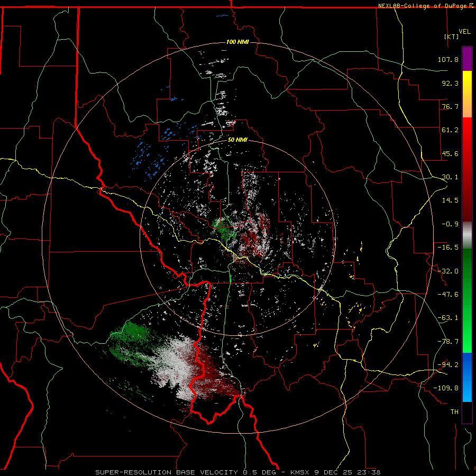The image size is (476, 476).
Task: Pick the gray segment of velocity color bar
Action: point(467,235)
